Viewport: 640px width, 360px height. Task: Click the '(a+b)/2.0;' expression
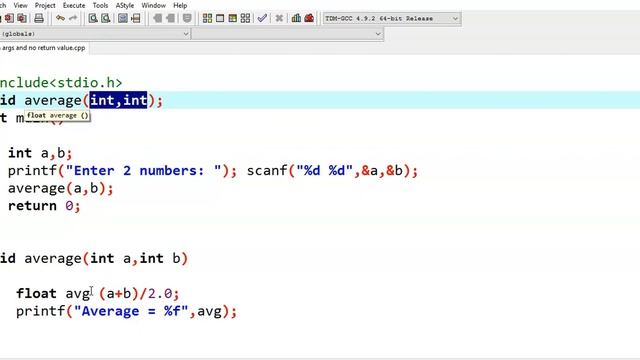(x=139, y=293)
